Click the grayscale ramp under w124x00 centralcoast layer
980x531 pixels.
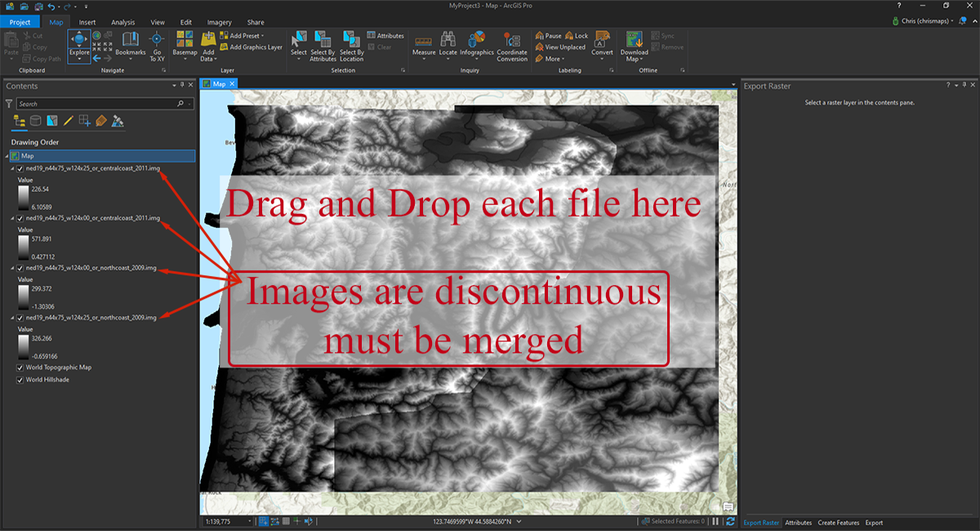click(x=24, y=248)
